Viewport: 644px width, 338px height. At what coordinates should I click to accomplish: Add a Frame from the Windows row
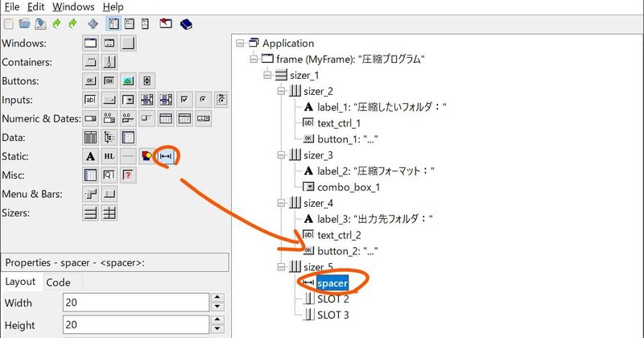pos(91,43)
